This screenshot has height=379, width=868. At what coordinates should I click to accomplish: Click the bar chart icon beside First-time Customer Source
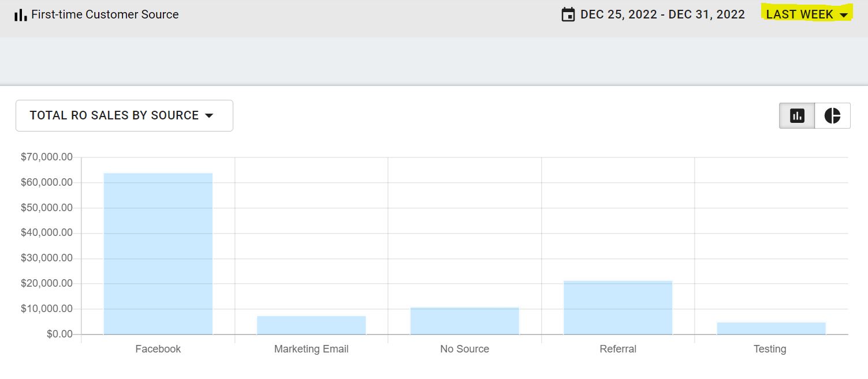[21, 14]
